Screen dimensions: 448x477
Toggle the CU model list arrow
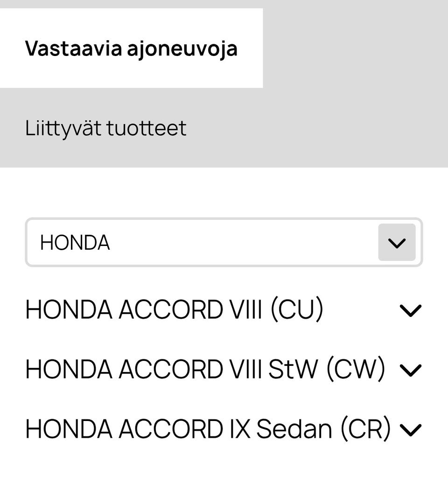click(411, 310)
